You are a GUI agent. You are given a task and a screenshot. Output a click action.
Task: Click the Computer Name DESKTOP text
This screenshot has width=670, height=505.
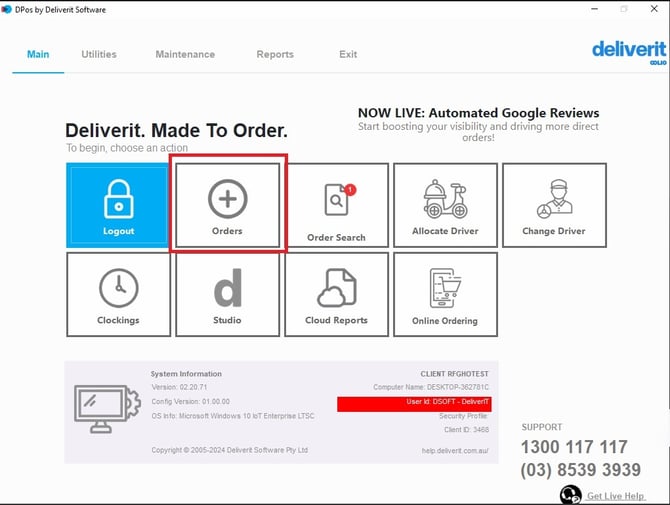pyautogui.click(x=431, y=387)
